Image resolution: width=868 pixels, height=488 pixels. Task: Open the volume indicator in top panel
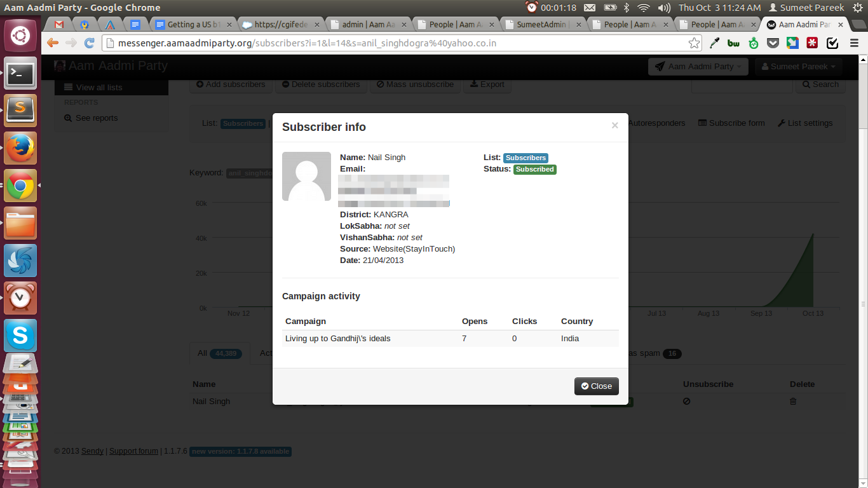(x=664, y=8)
